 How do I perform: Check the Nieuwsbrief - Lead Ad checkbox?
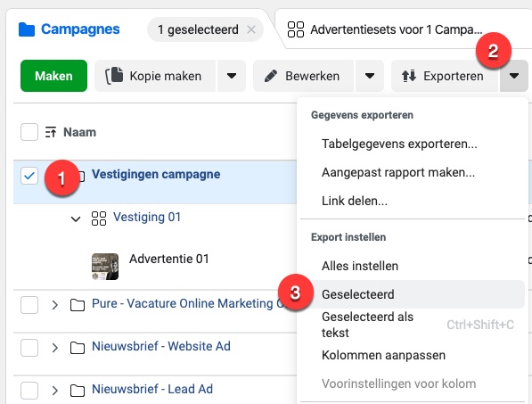point(29,391)
